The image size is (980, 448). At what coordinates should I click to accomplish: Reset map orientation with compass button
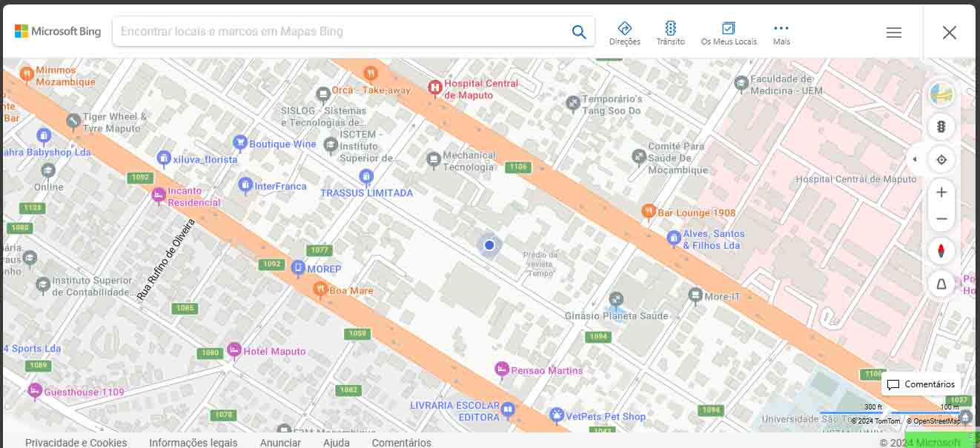(941, 251)
